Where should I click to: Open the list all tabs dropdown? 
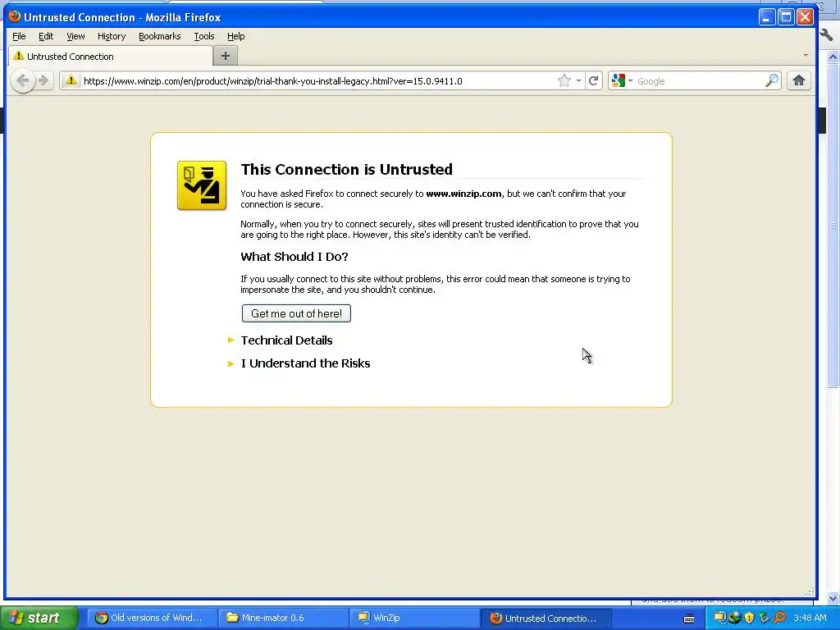click(x=806, y=56)
